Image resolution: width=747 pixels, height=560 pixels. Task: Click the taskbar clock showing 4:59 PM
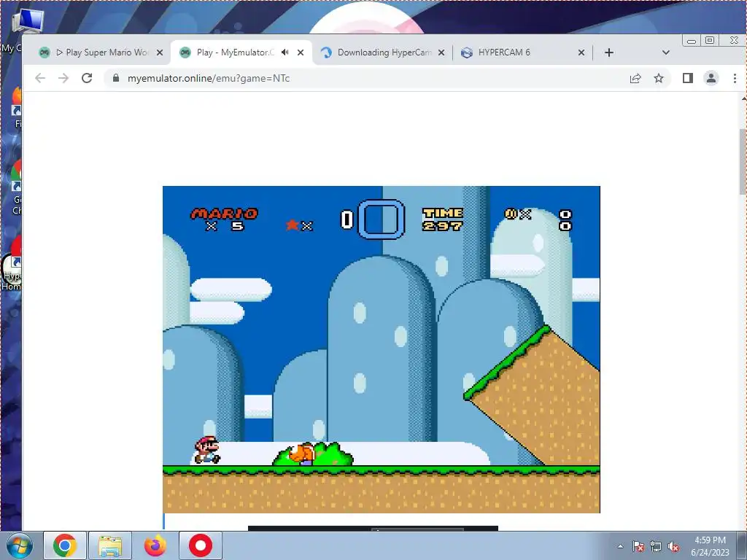pos(710,546)
